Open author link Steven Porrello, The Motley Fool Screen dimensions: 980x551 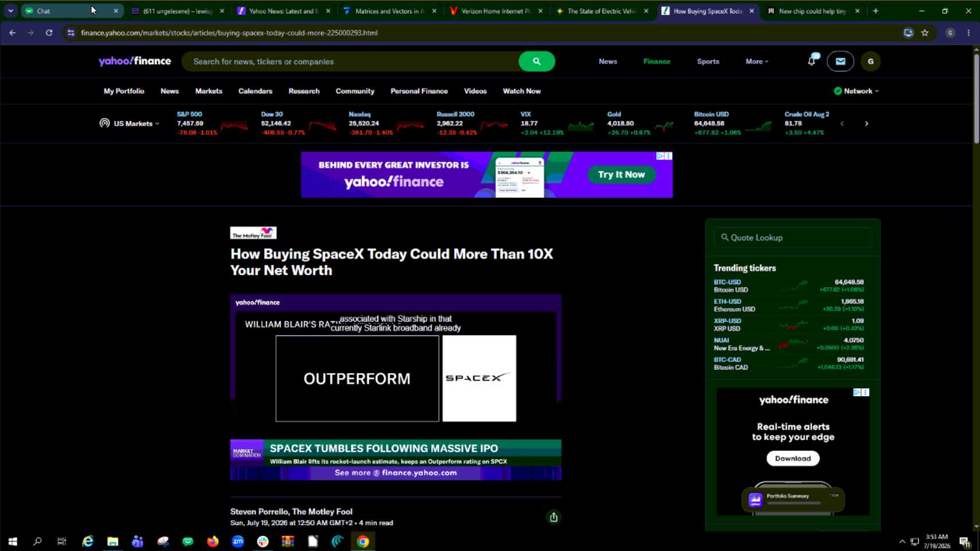coord(291,511)
